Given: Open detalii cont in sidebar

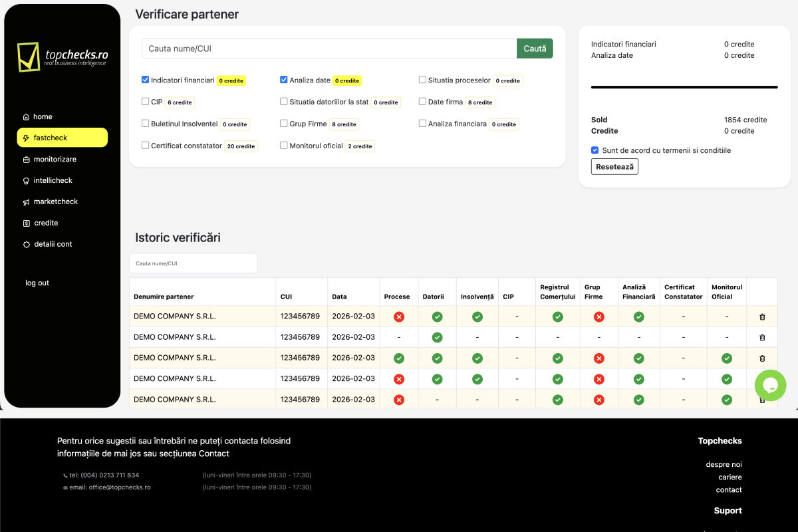Looking at the screenshot, I should pos(53,244).
